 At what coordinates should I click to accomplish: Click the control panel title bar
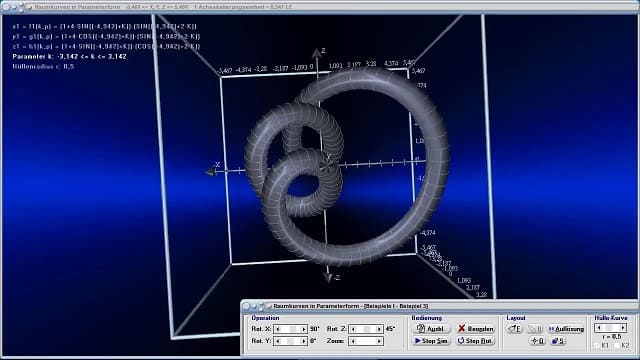439,306
